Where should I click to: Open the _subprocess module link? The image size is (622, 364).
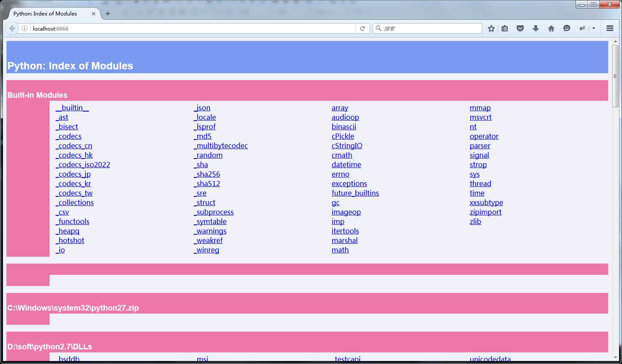point(214,212)
